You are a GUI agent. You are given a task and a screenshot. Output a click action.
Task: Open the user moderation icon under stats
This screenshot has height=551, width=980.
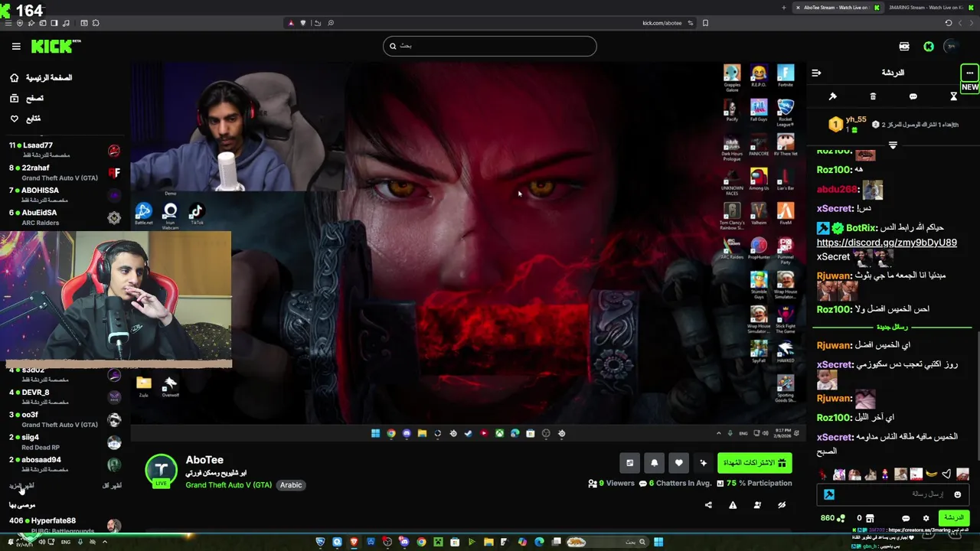[x=757, y=505]
